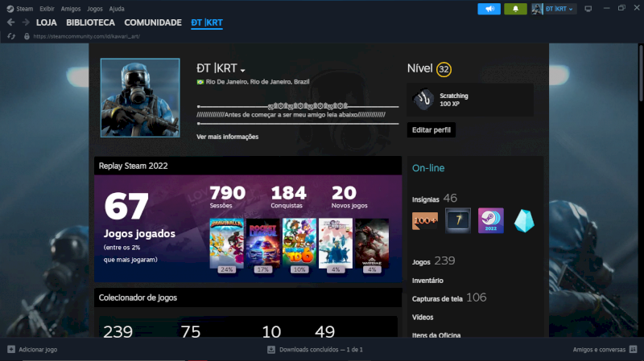Viewport: 644px width, 361px height.
Task: Open the Steam menu
Action: coord(25,9)
